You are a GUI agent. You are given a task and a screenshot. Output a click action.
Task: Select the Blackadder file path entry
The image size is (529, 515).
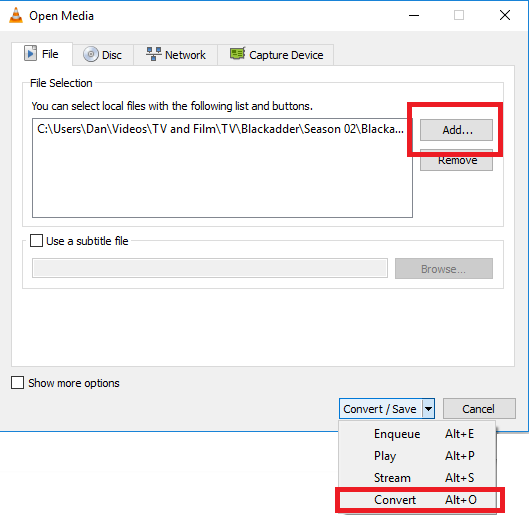(221, 129)
